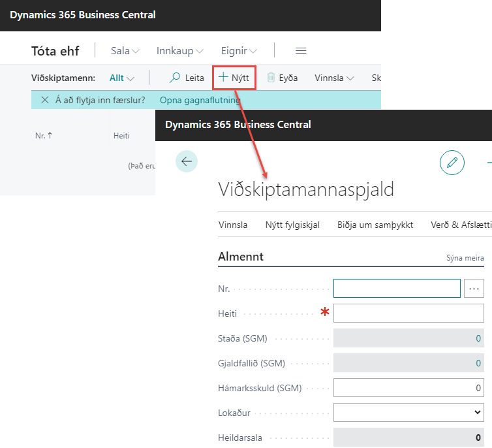Dismiss the data import notification banner
Screen dimensions: 492x448
tap(44, 100)
